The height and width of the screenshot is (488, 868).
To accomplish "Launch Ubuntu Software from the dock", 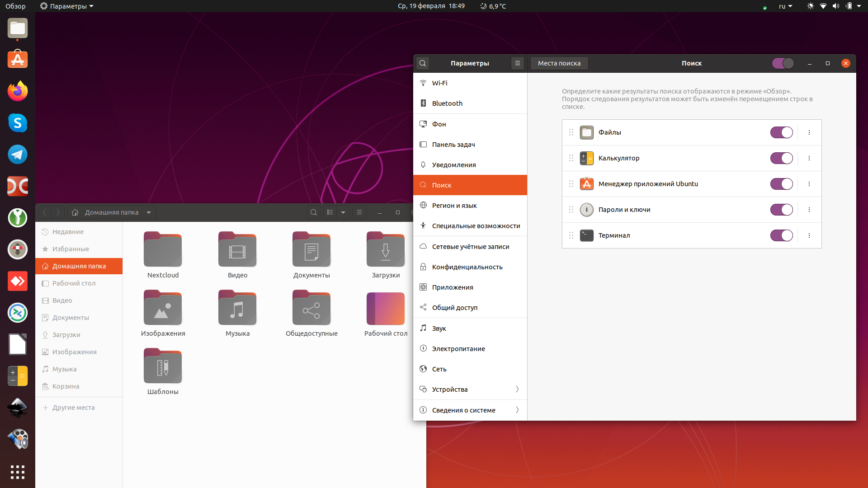I will (x=18, y=60).
